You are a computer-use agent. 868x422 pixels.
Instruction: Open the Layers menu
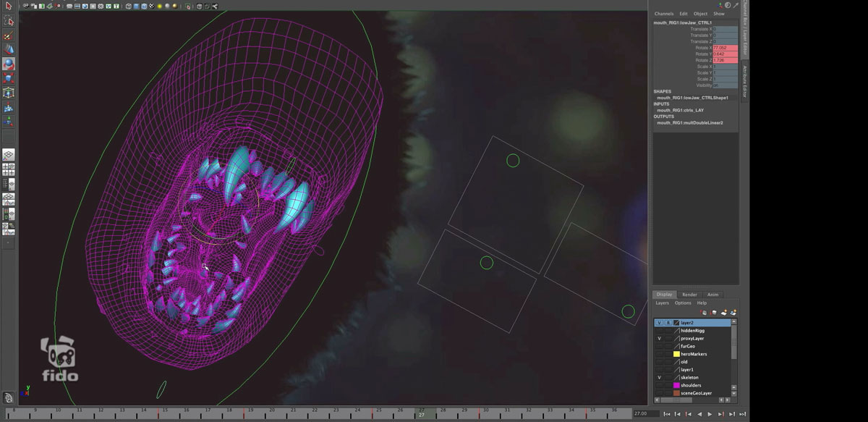point(662,303)
